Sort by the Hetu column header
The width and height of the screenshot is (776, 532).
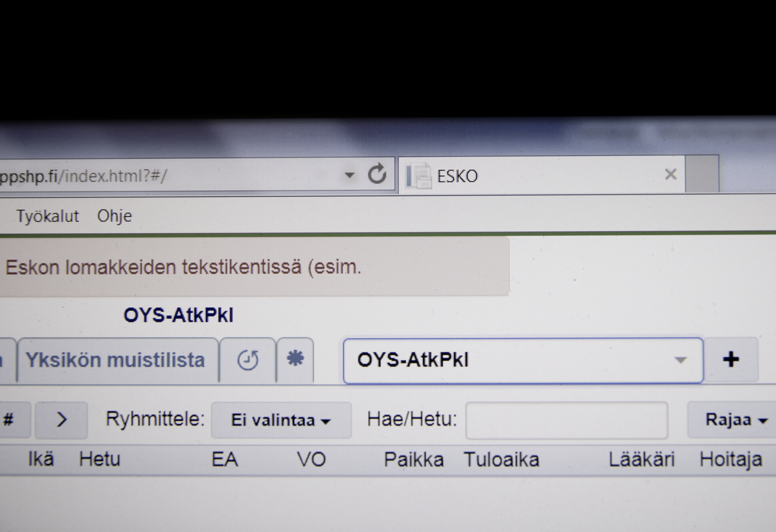pos(99,459)
